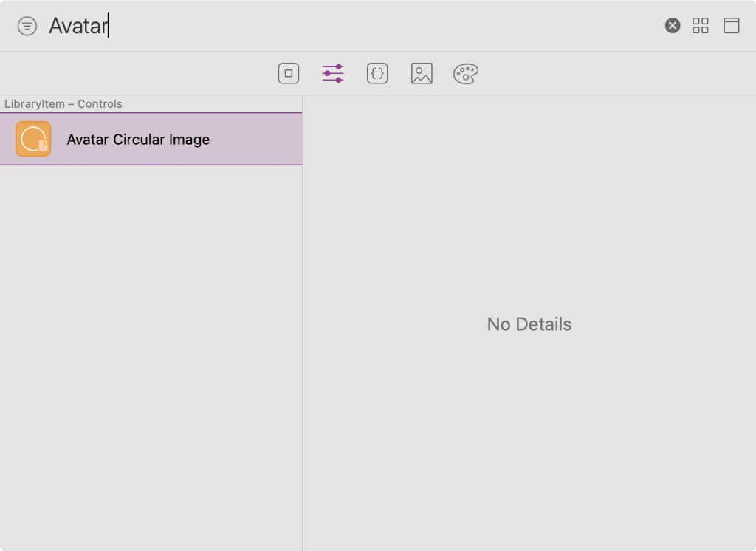Open the Color library palette tab
Image resolution: width=756 pixels, height=551 pixels.
pyautogui.click(x=465, y=73)
